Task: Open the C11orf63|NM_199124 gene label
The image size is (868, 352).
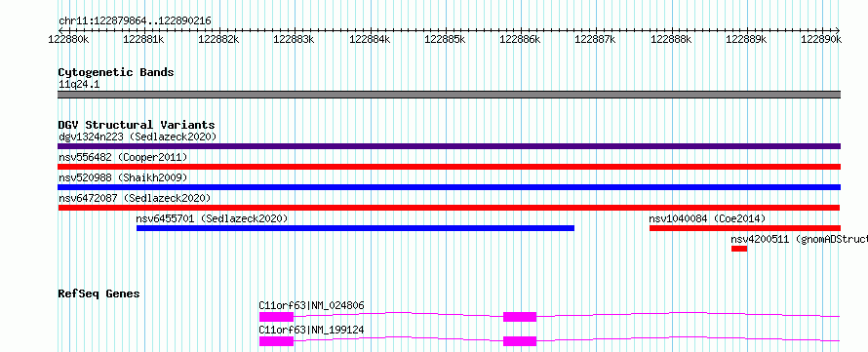Action: coord(312,330)
